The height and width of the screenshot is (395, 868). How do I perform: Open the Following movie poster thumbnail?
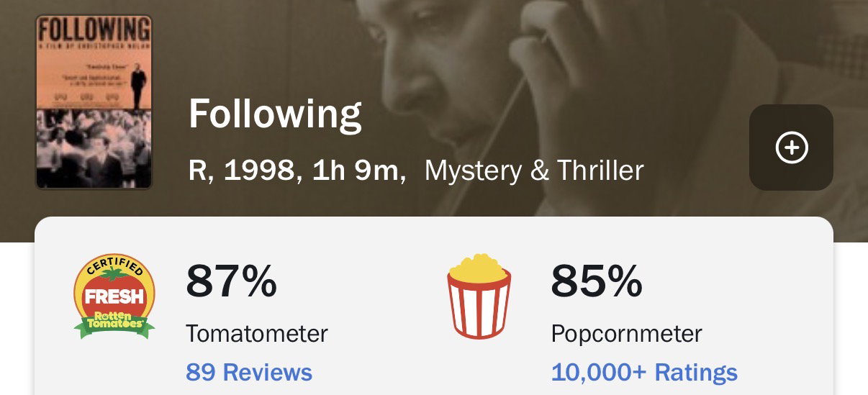(x=94, y=102)
